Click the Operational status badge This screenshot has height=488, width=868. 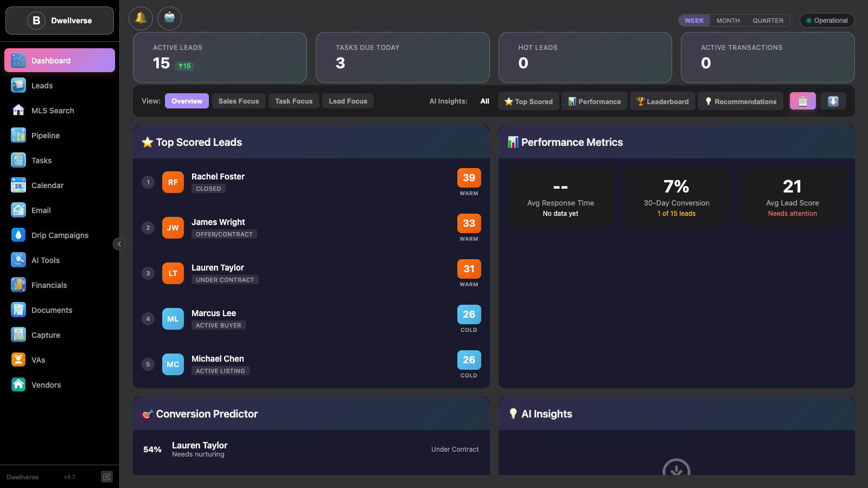coord(827,21)
